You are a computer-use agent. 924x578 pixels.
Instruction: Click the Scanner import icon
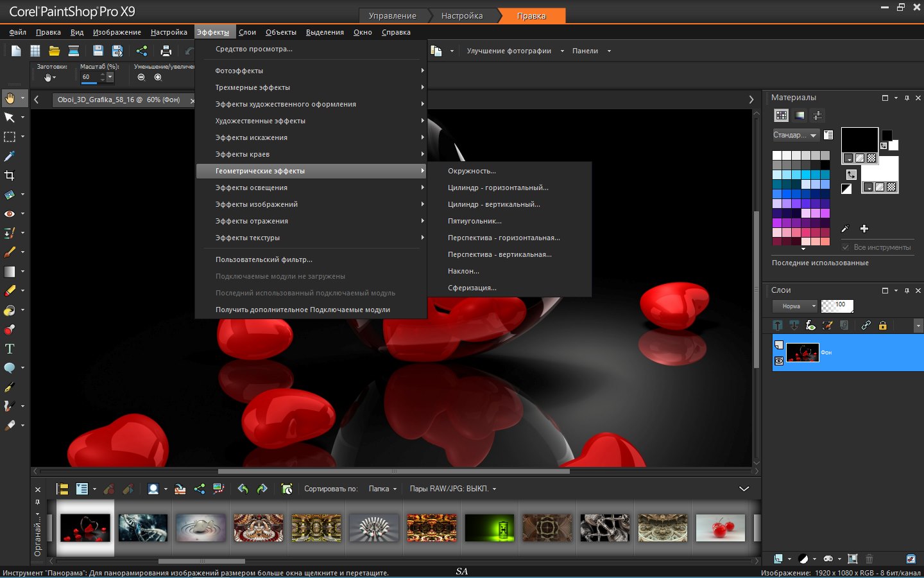point(74,51)
